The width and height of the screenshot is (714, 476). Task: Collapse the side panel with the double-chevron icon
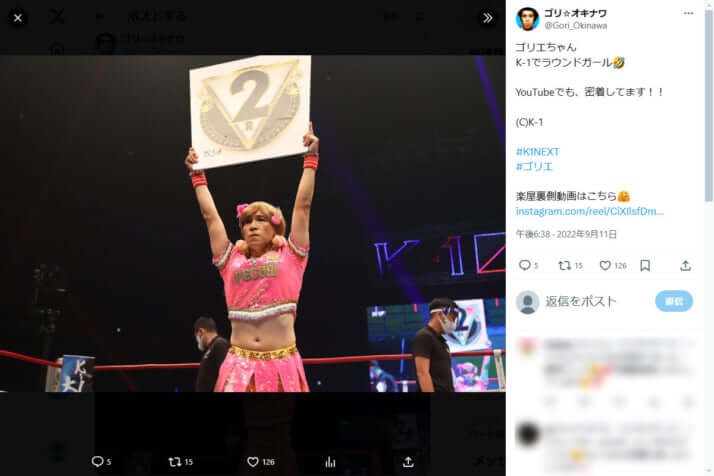488,18
